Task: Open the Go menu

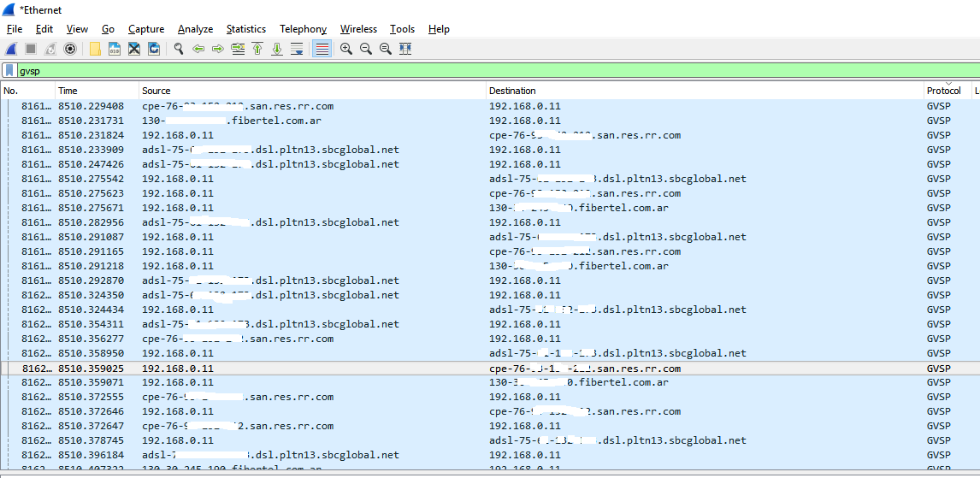Action: [108, 29]
